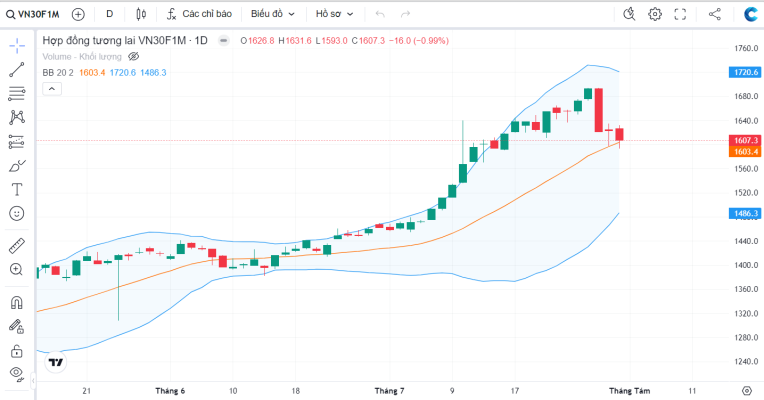
Task: Select the ruler measure tool
Action: click(17, 246)
